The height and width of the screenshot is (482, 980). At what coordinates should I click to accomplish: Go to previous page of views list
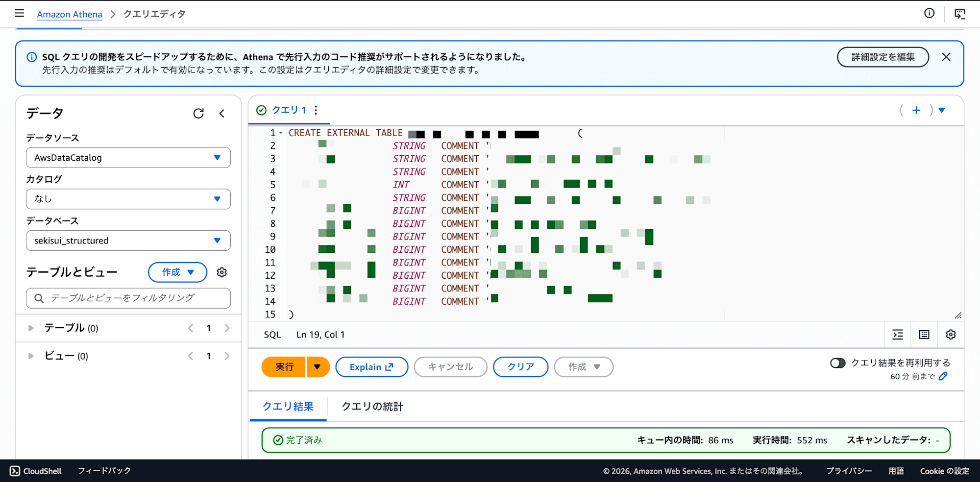[x=191, y=356]
